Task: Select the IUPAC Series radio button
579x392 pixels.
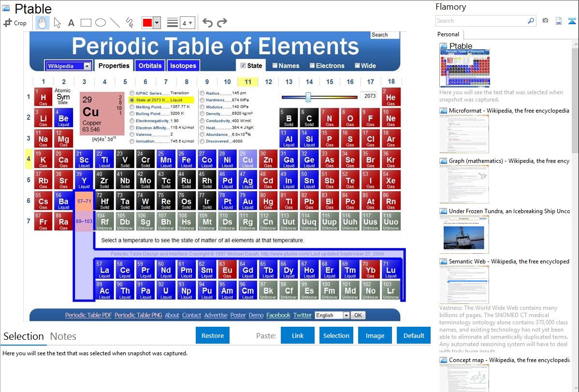Action: click(x=132, y=93)
